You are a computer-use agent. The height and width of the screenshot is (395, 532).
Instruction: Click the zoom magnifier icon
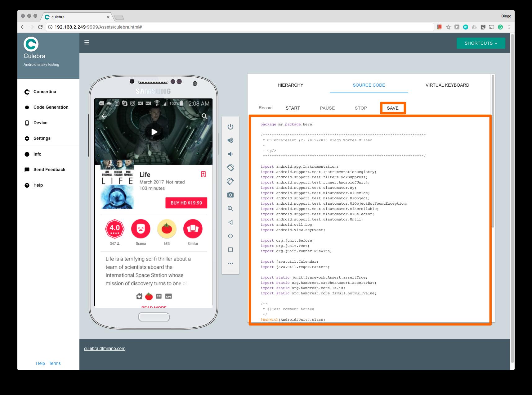[x=230, y=209]
